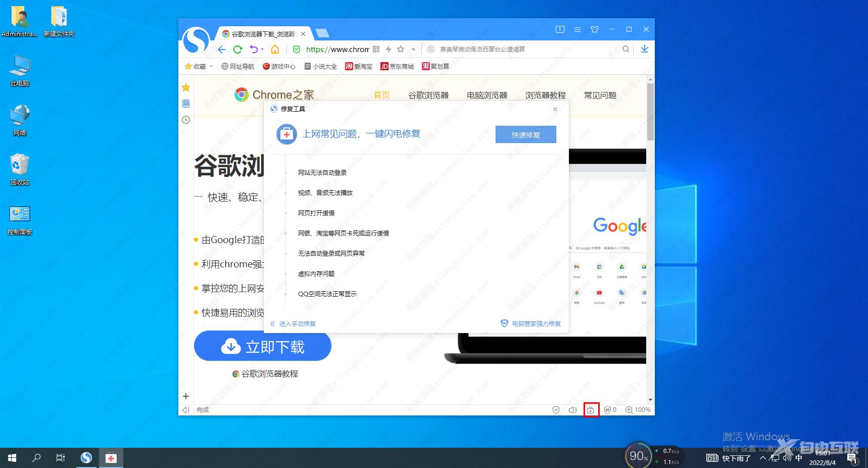The image size is (868, 468).
Task: Open the downloads arrow icon
Action: pyautogui.click(x=644, y=49)
